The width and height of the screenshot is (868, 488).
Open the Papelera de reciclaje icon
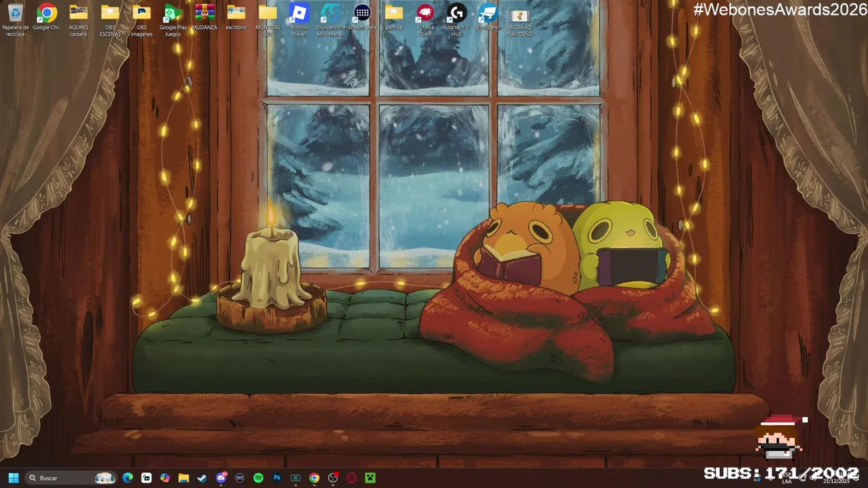(x=15, y=20)
